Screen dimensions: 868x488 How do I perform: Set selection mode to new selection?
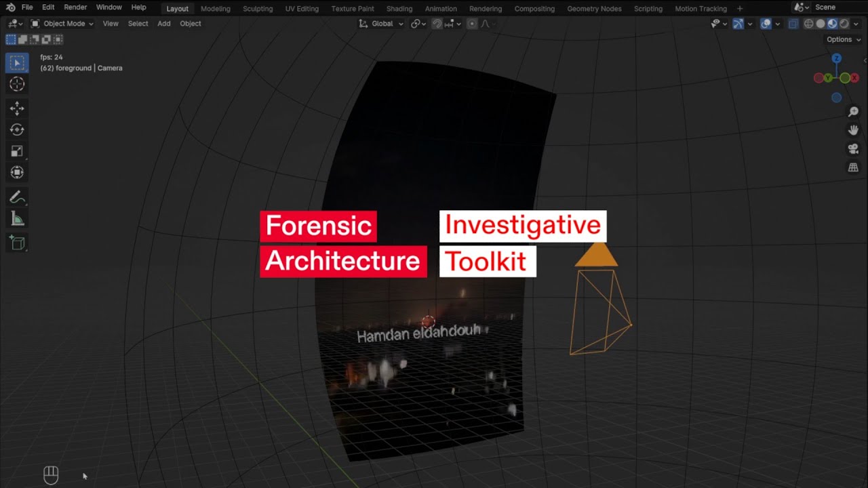[x=11, y=39]
